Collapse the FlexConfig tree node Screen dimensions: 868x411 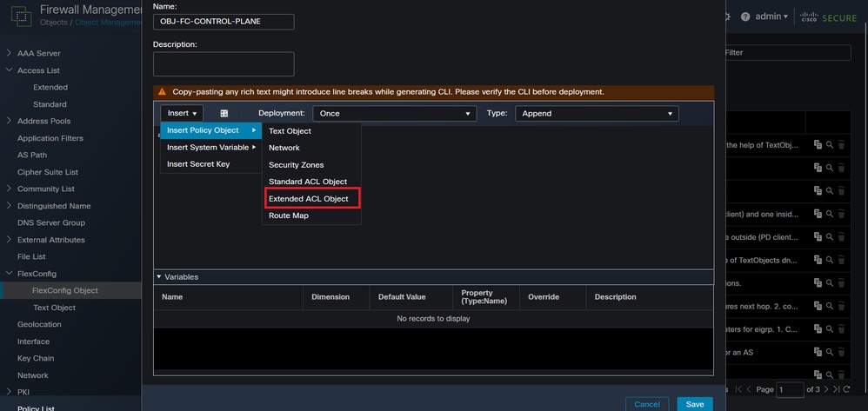tap(9, 274)
